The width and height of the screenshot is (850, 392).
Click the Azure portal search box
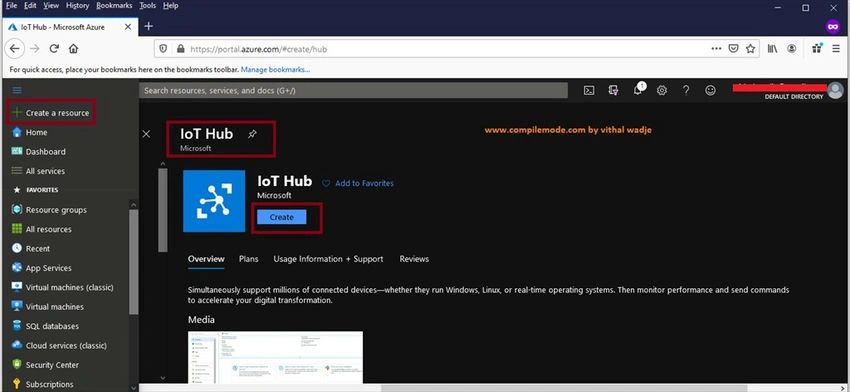pyautogui.click(x=353, y=91)
